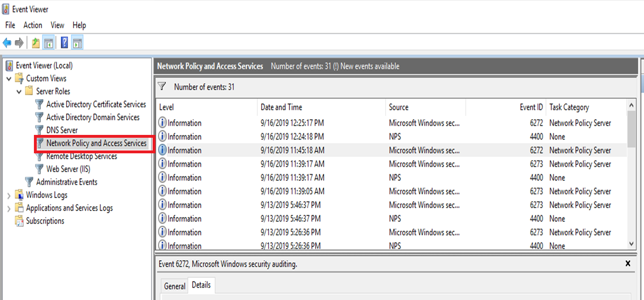Collapse the Server Roles folder

[x=19, y=92]
